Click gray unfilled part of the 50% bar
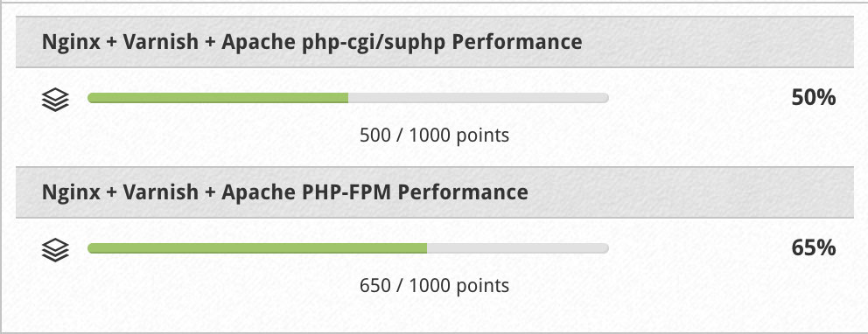Screen dimensions: 868x334 click(479, 99)
